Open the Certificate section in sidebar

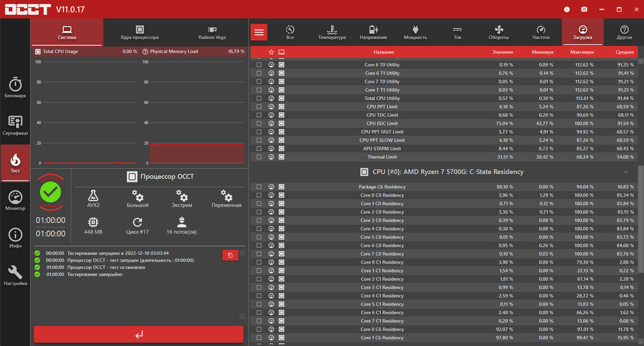coord(15,125)
